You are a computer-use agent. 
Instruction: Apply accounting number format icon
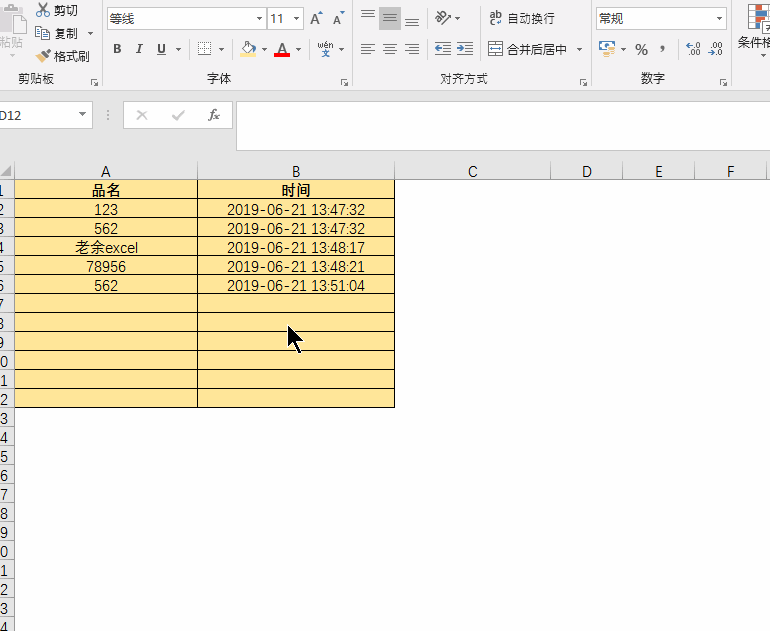point(607,49)
